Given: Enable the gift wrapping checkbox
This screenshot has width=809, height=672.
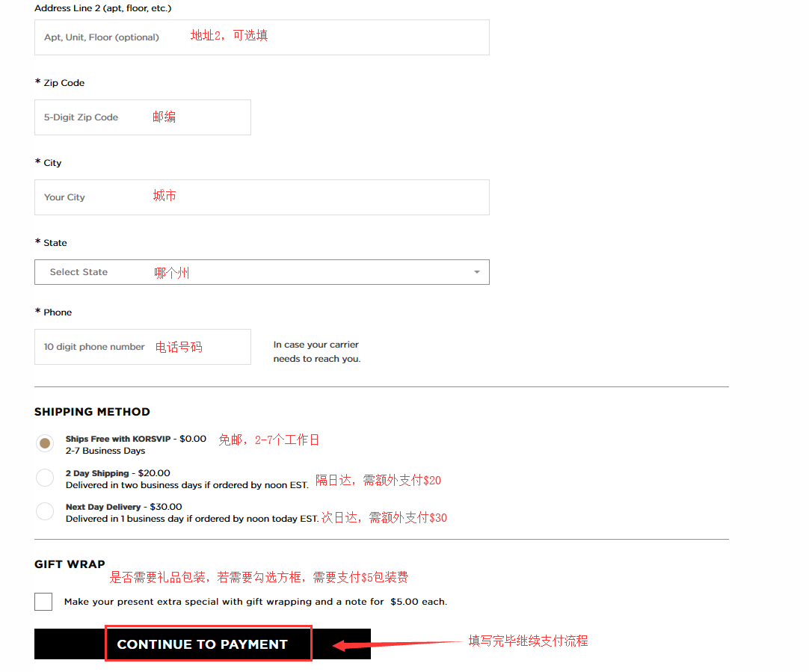Looking at the screenshot, I should 43,602.
